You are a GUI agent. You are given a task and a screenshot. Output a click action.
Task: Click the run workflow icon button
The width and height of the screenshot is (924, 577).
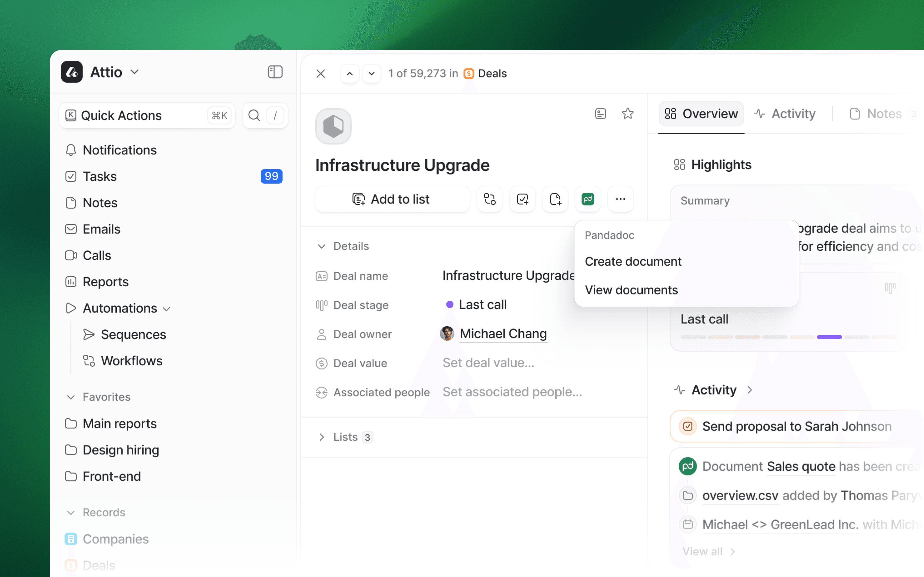click(489, 199)
